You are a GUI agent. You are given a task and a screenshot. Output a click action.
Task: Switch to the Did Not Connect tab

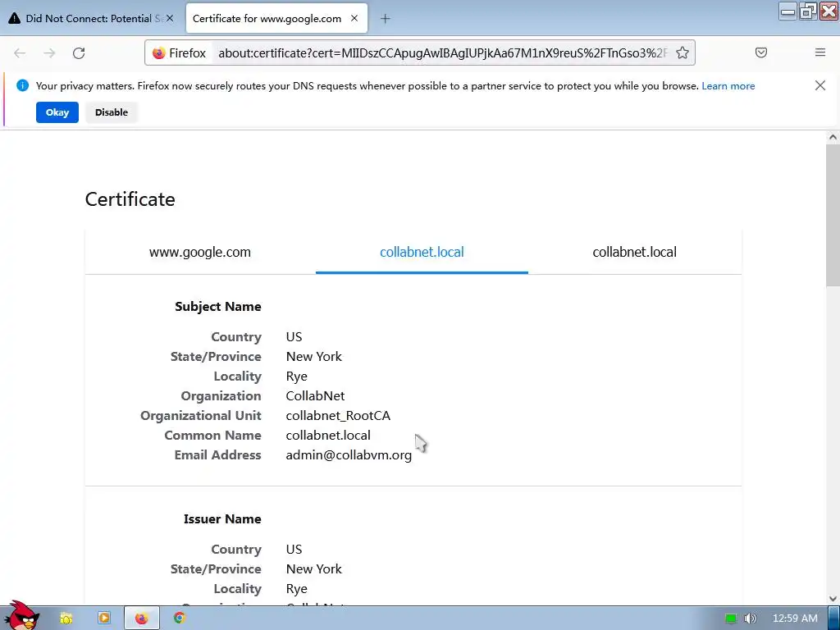91,18
